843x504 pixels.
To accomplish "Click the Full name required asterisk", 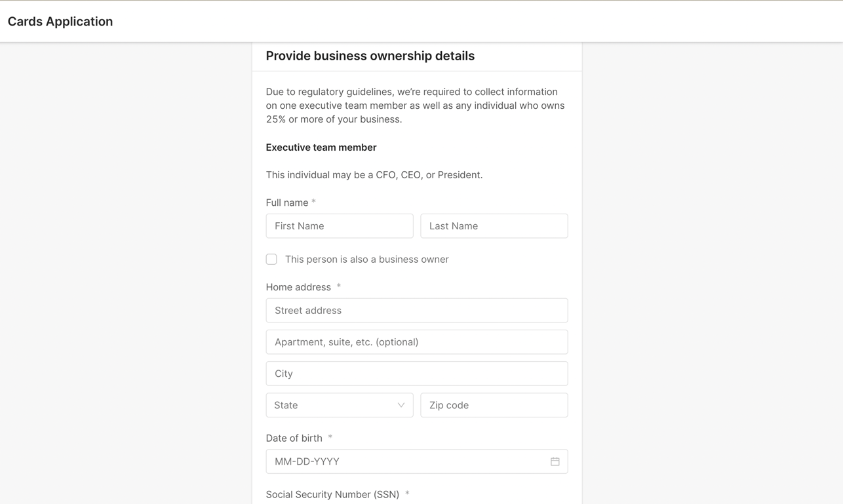I will (313, 201).
